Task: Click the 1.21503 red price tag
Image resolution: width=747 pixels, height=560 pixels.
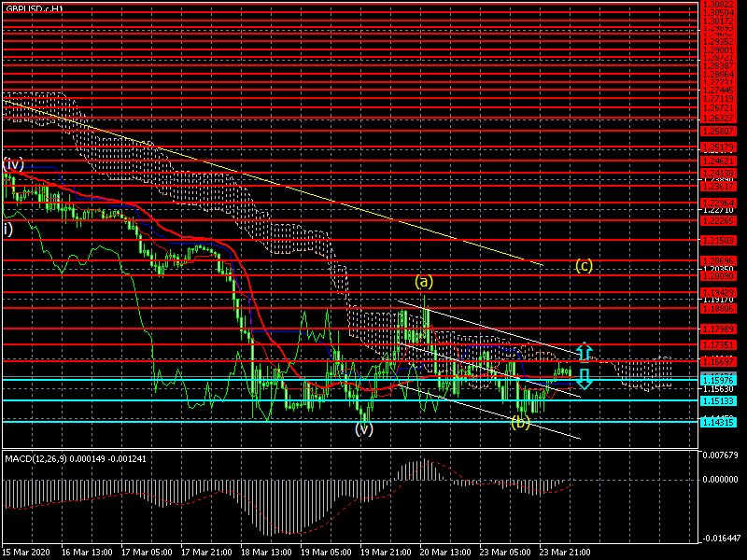Action: (717, 240)
